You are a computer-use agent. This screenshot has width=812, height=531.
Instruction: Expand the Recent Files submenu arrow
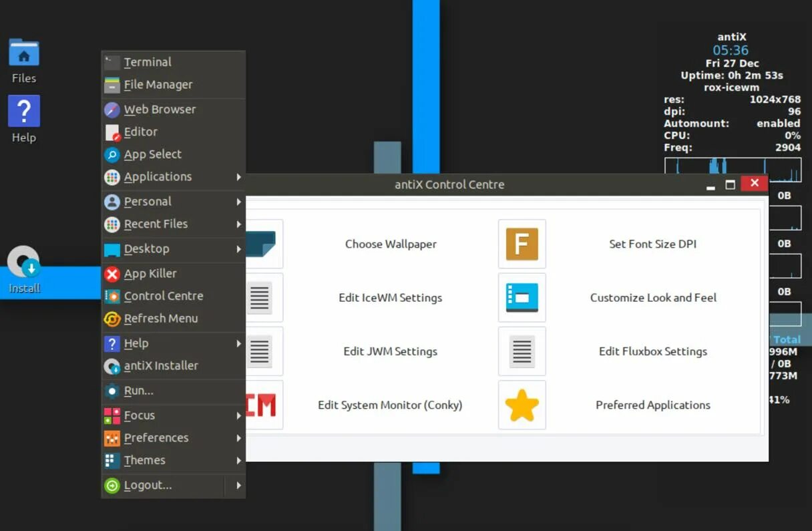point(238,224)
